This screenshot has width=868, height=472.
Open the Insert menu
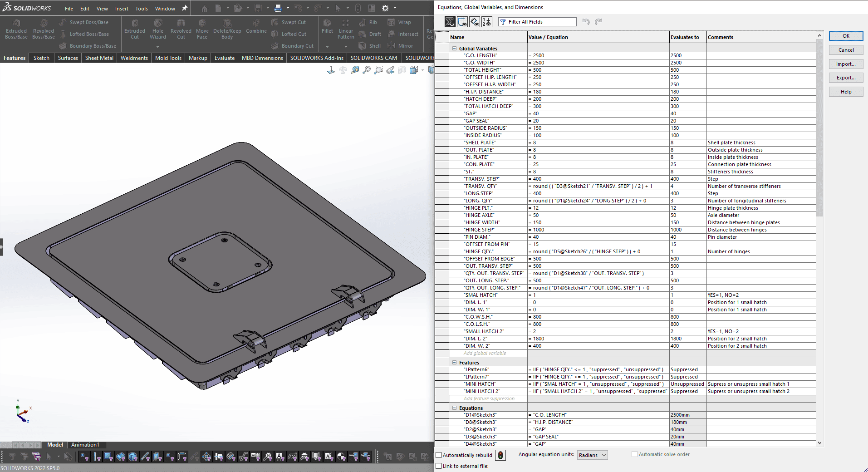[x=122, y=9]
